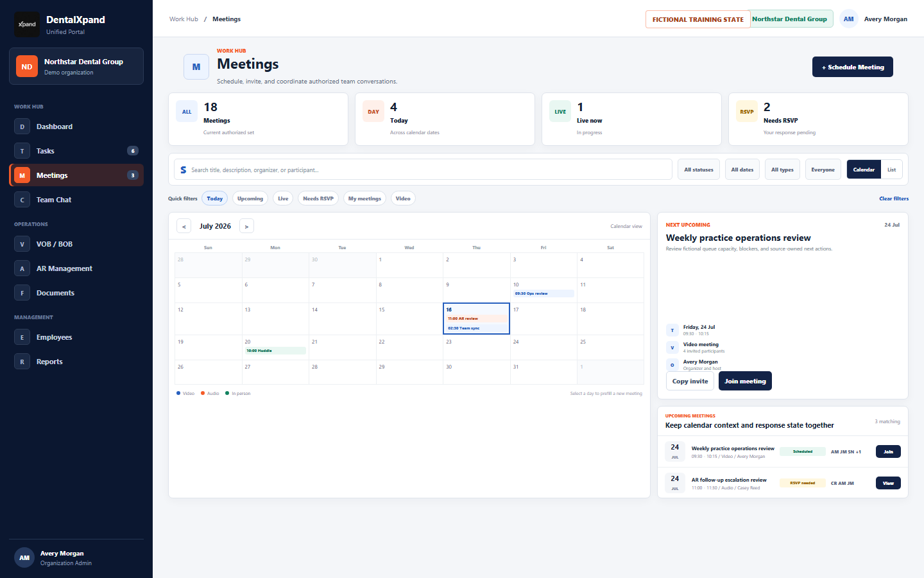Select the Tasks T sidebar icon

click(x=22, y=151)
